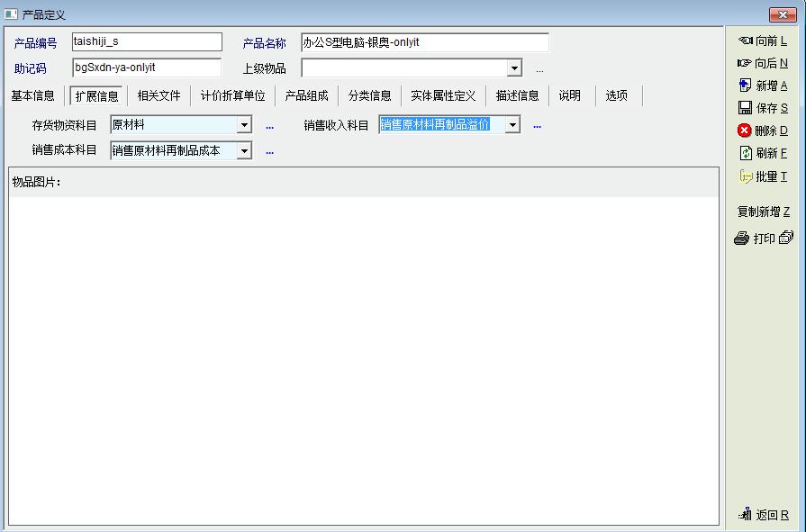Click the ellipsis button beside 存货物资科目
806x532 pixels.
269,127
